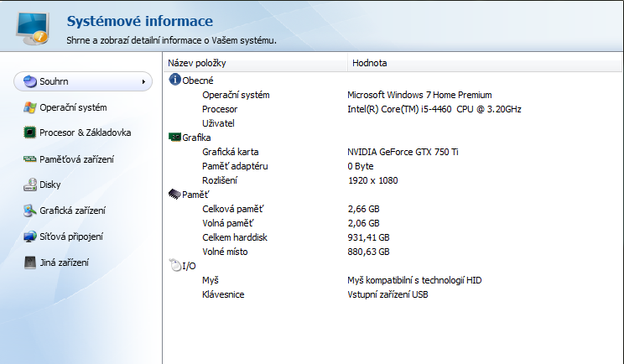Click the 931,41 GB harddisk value
The height and width of the screenshot is (364, 624).
(x=368, y=237)
